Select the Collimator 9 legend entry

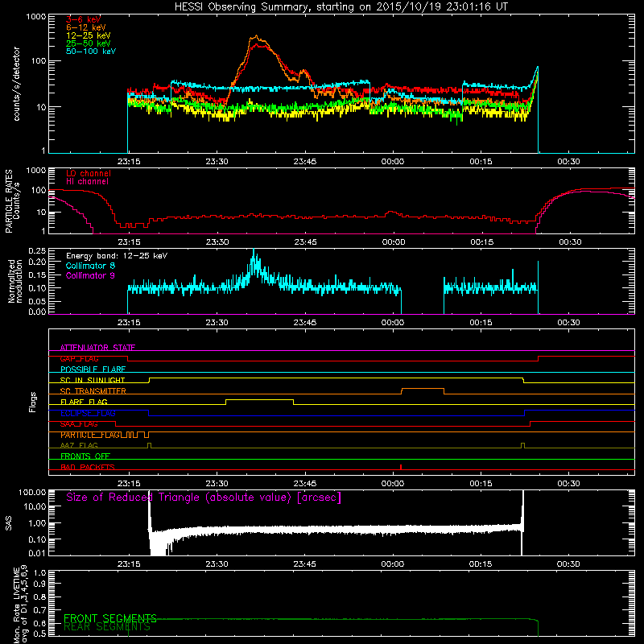point(90,275)
